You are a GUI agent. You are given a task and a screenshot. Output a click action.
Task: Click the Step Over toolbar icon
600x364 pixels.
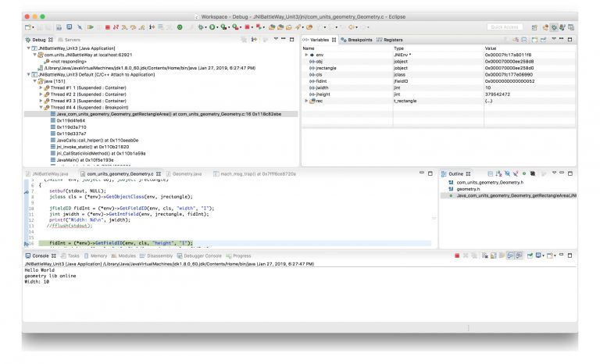click(x=133, y=27)
